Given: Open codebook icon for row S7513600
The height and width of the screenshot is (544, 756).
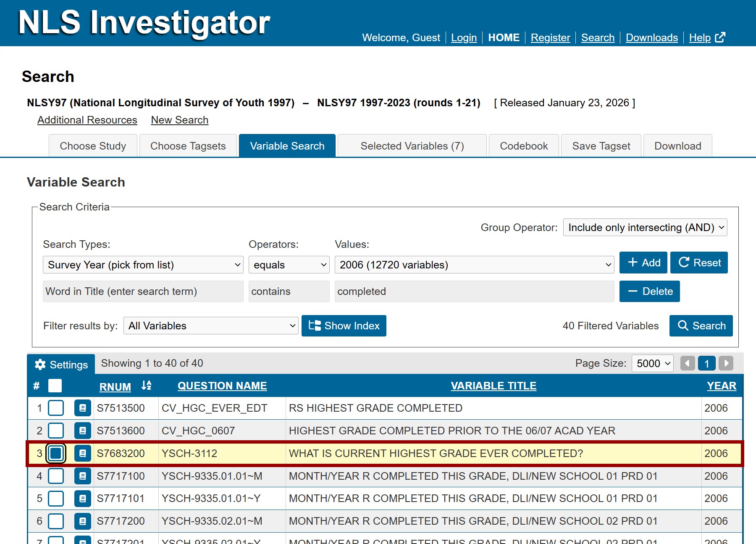Looking at the screenshot, I should pyautogui.click(x=83, y=431).
